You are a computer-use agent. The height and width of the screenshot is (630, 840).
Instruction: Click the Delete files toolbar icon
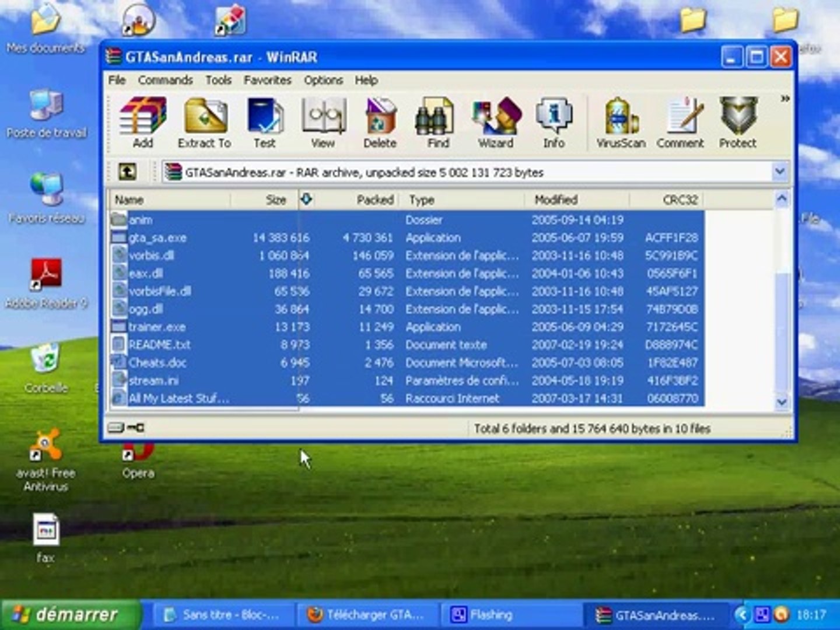coord(380,122)
